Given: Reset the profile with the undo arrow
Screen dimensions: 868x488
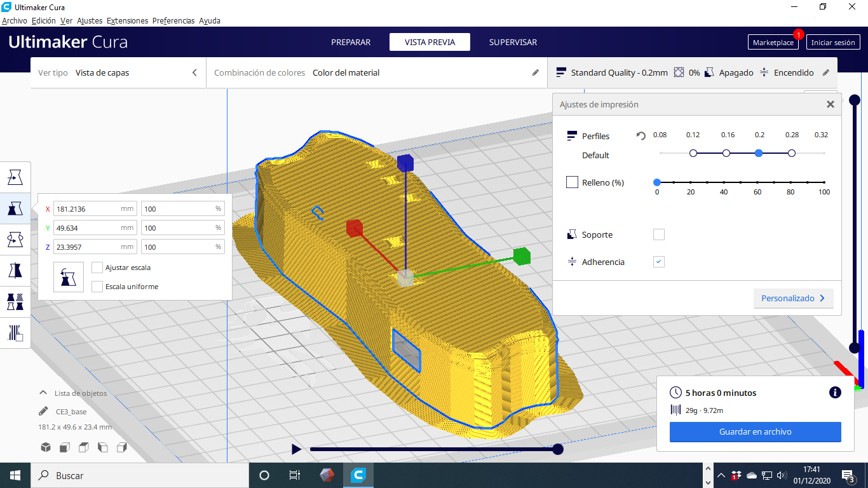Looking at the screenshot, I should (x=641, y=136).
